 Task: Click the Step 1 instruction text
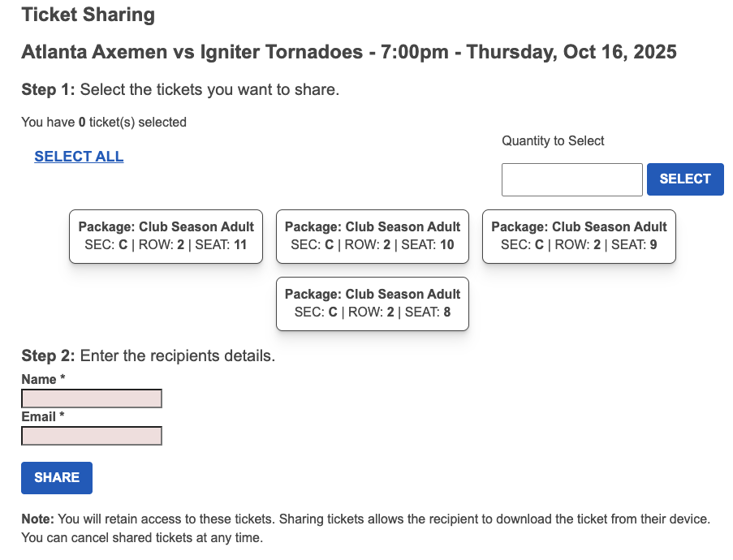180,89
